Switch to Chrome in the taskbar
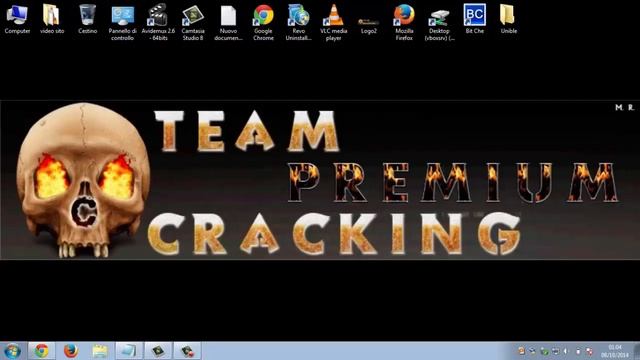This screenshot has width=640, height=360. pyautogui.click(x=41, y=351)
